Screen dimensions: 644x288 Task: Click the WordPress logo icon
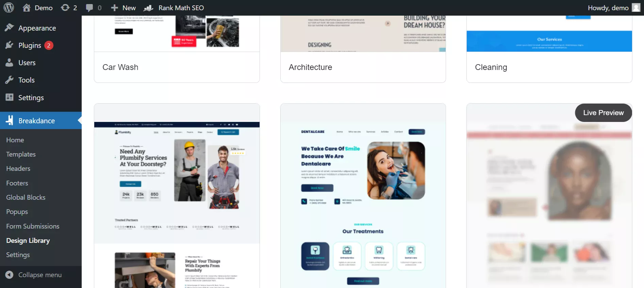point(9,7)
